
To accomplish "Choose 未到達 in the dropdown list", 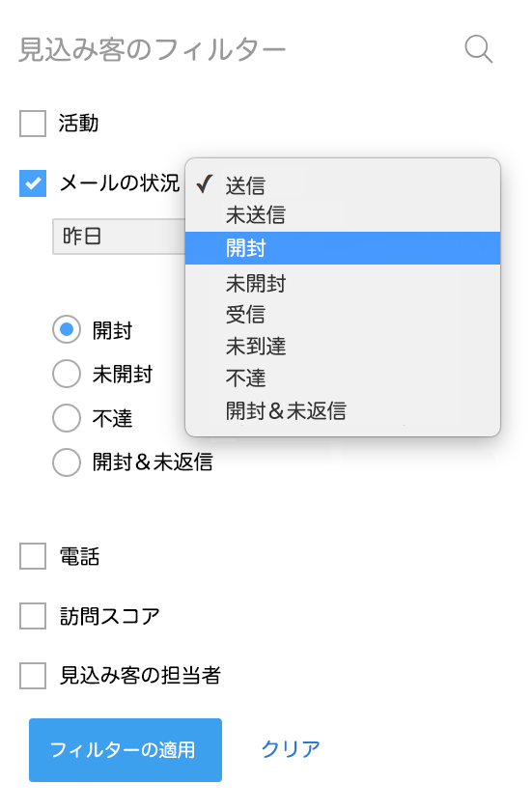I will [x=343, y=346].
